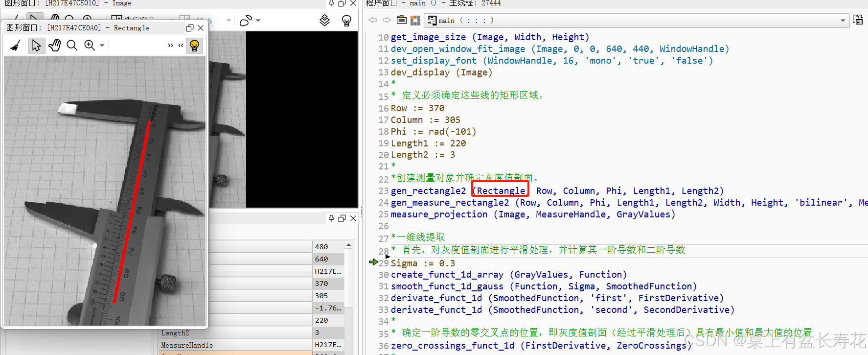Open the main procedure dropdown
Image resolution: width=868 pixels, height=355 pixels.
click(x=843, y=21)
